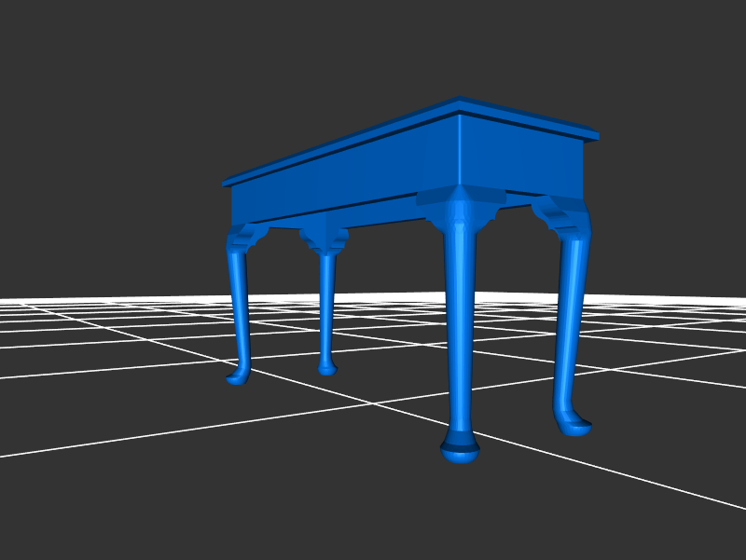Click the knee bracket atop the nearest leg
746x560 pixels.
(460, 203)
